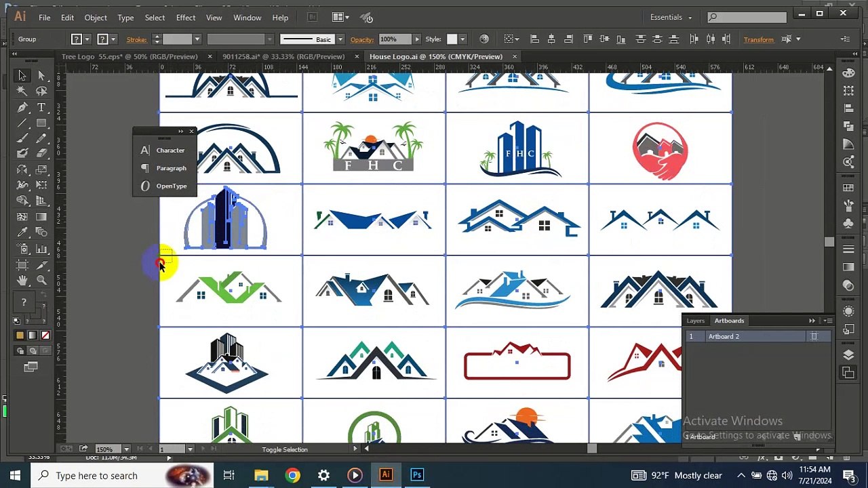The width and height of the screenshot is (868, 488).
Task: Switch to Draw Behind mode
Action: (x=33, y=351)
